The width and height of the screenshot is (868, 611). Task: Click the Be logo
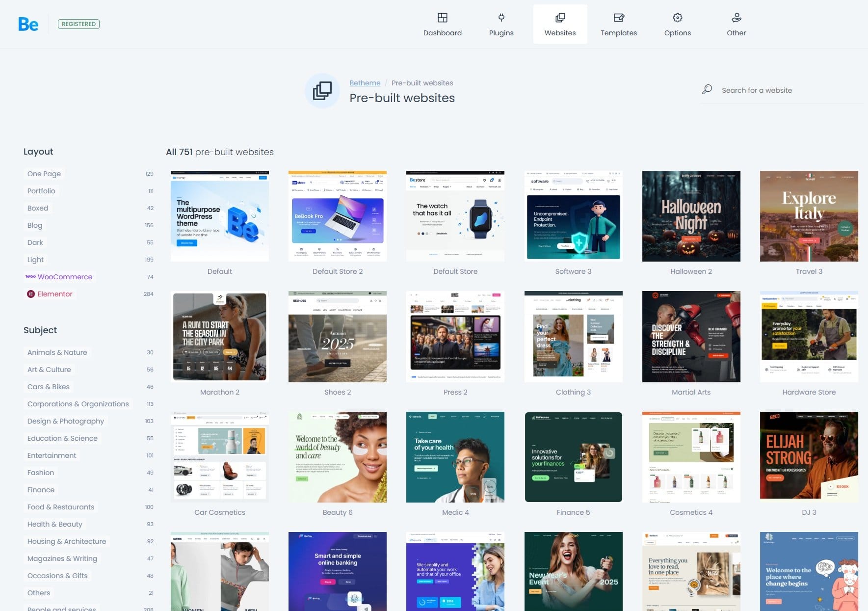pos(28,24)
